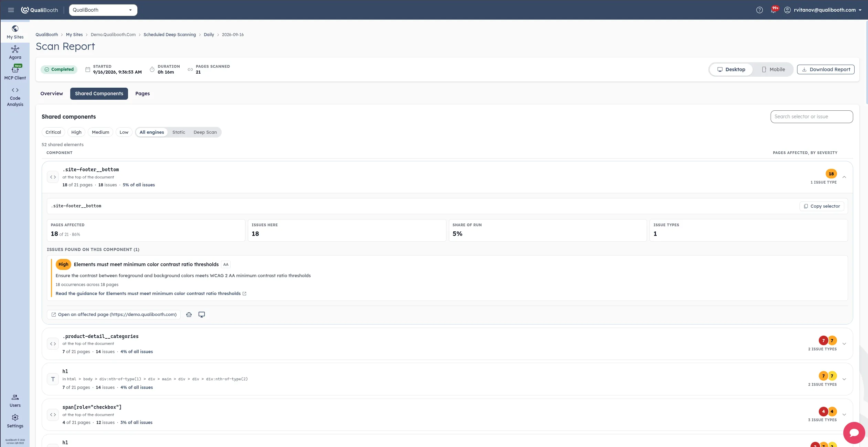Click the user account avatar icon
Viewport: 868px width, 447px height.
(x=787, y=10)
